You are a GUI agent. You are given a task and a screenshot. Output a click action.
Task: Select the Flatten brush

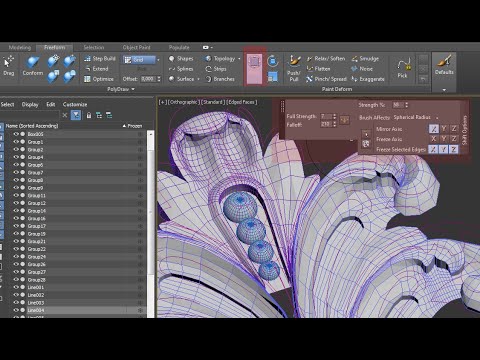pos(318,69)
